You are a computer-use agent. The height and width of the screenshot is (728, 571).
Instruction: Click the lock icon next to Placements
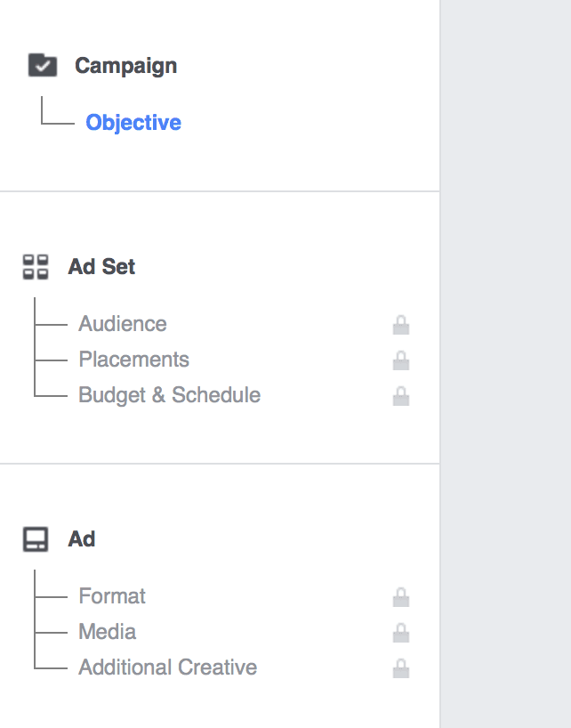(401, 360)
